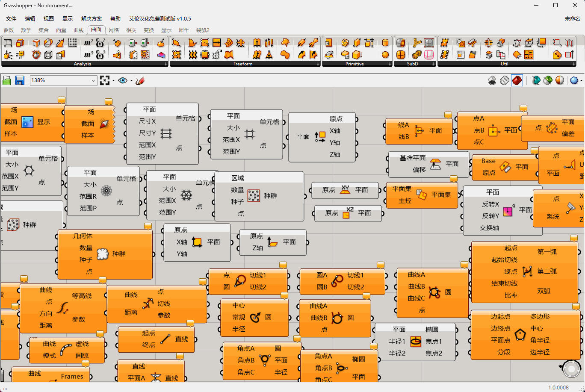The image size is (585, 392).
Task: Click the triangular grid icon with 范围X 范围Y
Action: click(186, 195)
